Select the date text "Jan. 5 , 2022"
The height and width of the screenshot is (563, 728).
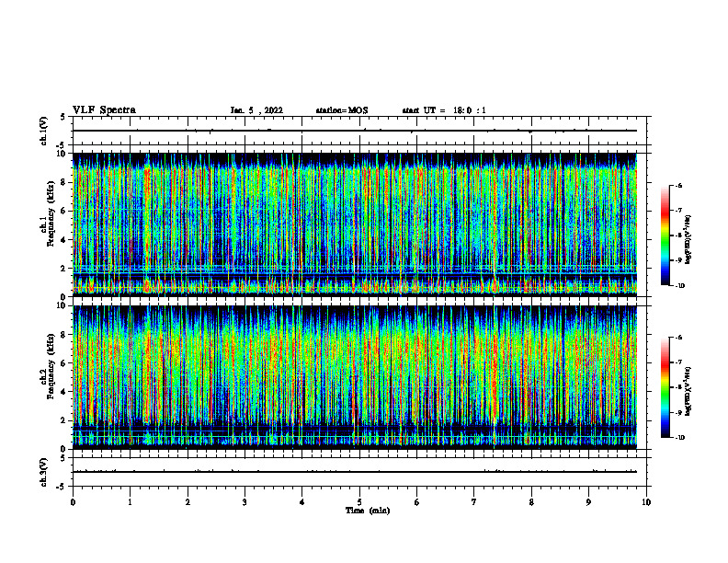[256, 110]
